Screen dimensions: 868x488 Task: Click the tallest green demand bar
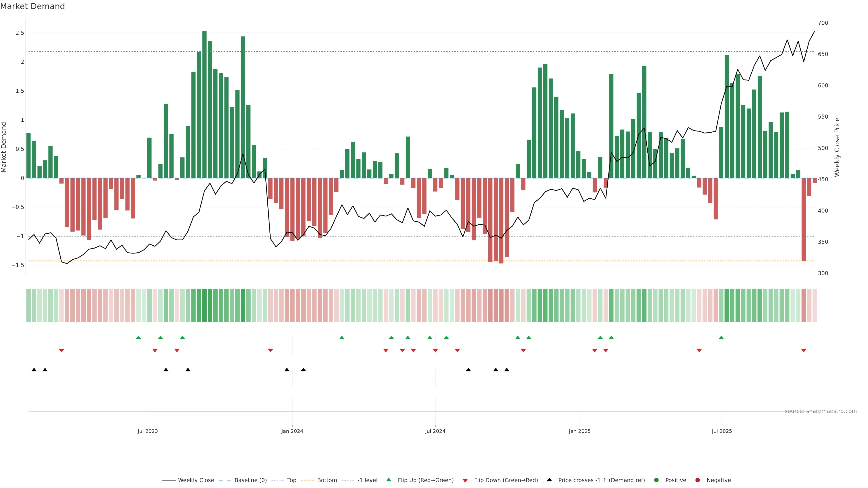pyautogui.click(x=205, y=104)
